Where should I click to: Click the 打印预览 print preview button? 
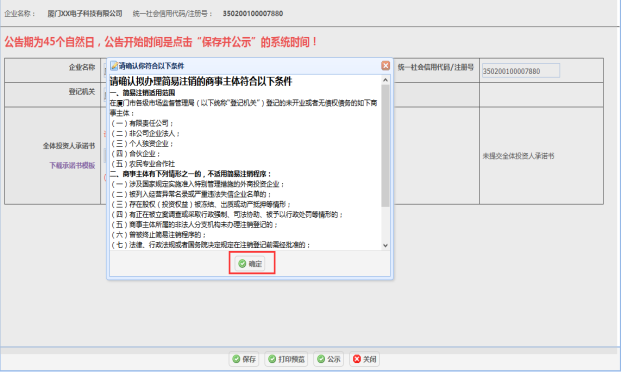[x=286, y=359]
